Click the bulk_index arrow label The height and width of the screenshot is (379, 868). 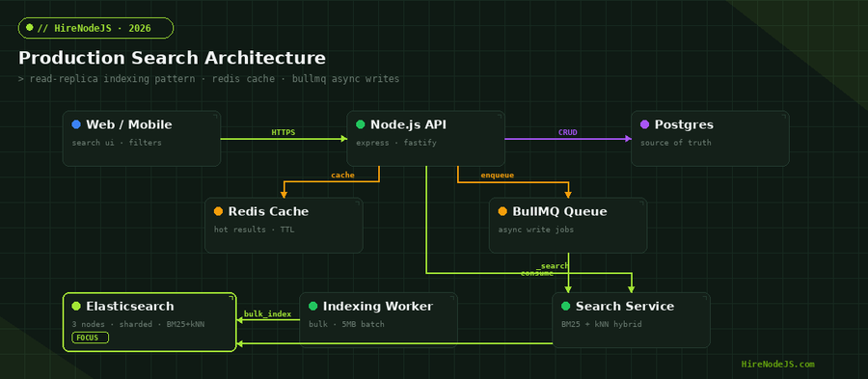[267, 314]
